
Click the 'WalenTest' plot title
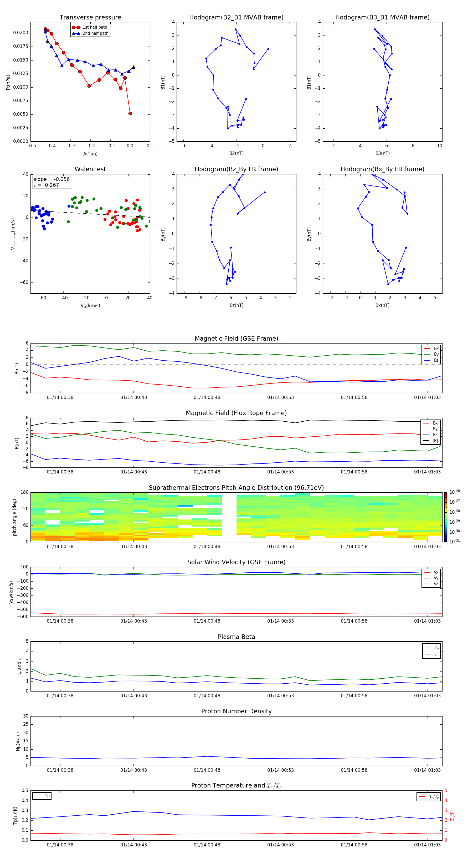(x=90, y=169)
